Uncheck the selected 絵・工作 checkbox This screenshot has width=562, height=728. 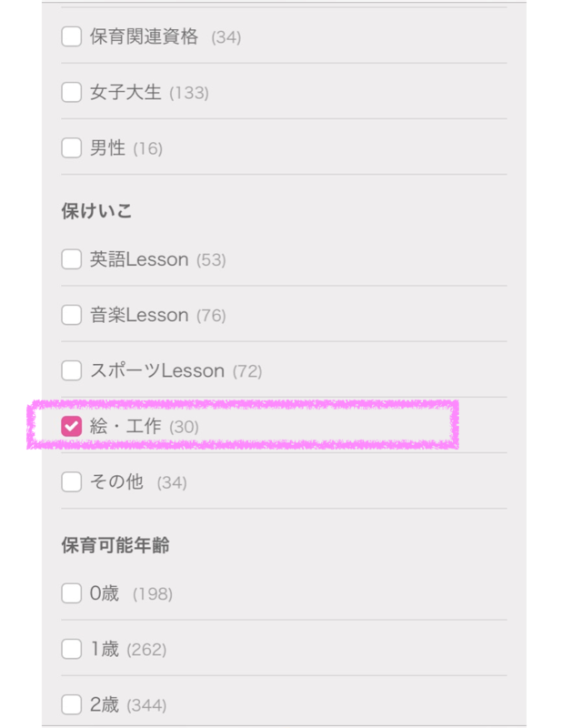point(72,424)
